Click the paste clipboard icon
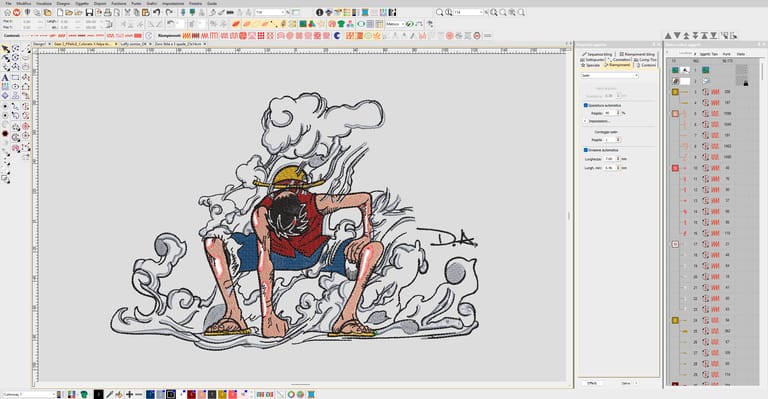Image resolution: width=768 pixels, height=399 pixels. click(145, 12)
